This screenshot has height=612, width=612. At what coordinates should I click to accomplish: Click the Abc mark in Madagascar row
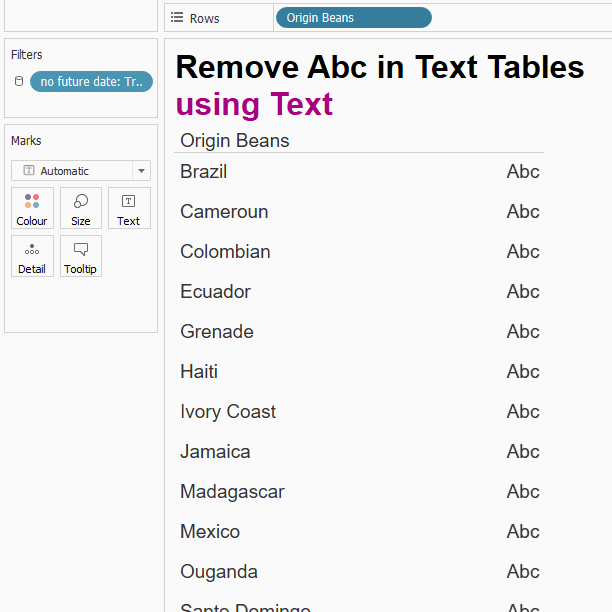pyautogui.click(x=523, y=492)
